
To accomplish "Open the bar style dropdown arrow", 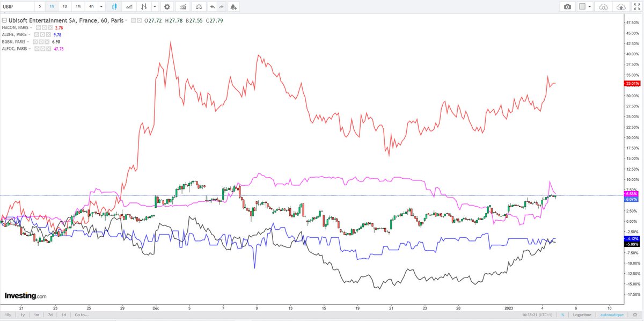I will point(155,6).
